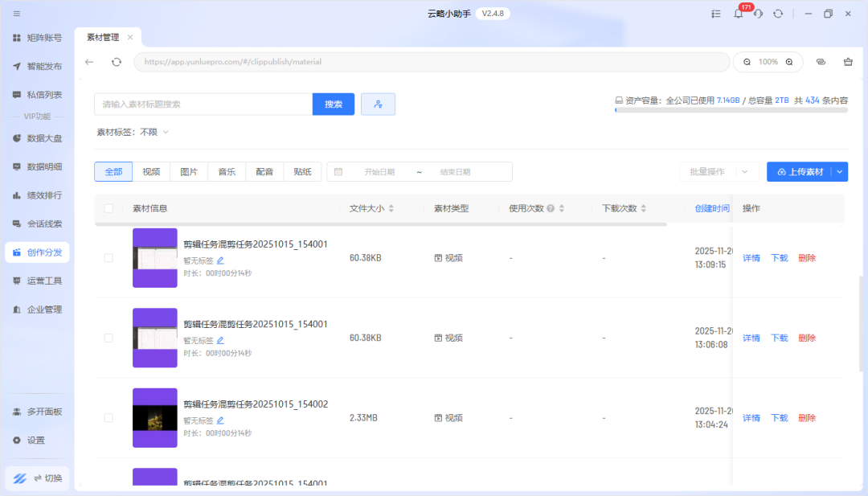Check the first material row checkbox

[x=108, y=258]
